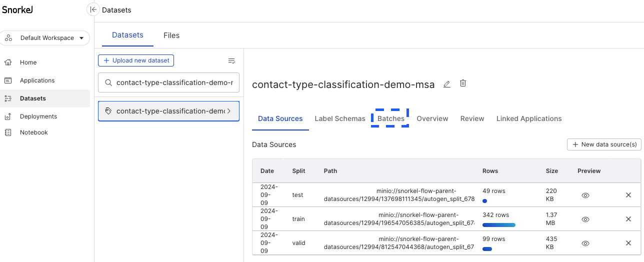Click the valid split minio path
Image resolution: width=644 pixels, height=262 pixels.
pyautogui.click(x=399, y=243)
